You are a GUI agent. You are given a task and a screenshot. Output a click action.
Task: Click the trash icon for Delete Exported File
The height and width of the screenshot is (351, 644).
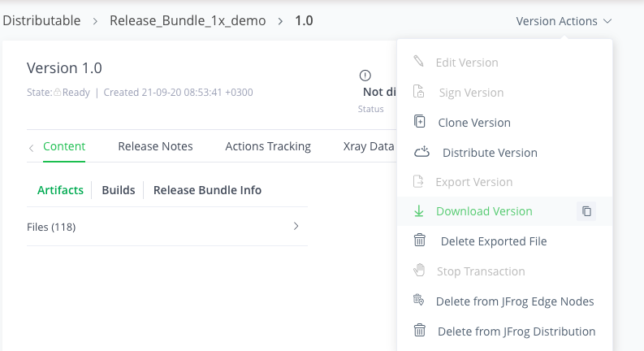tap(419, 240)
